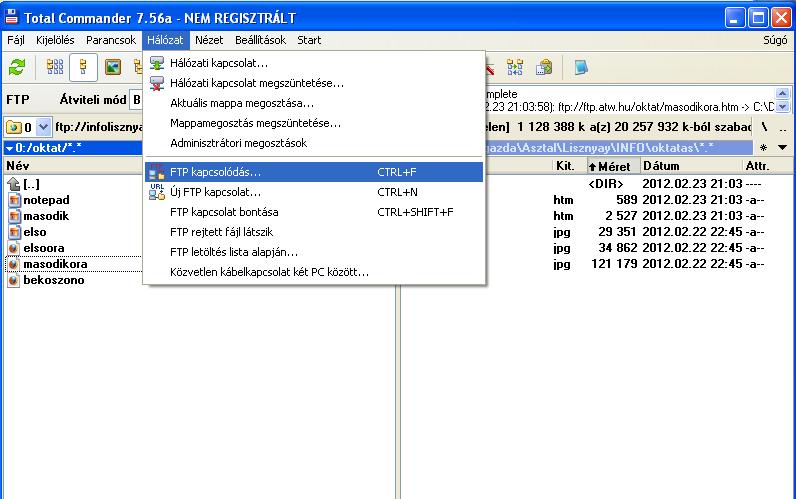Choose FTP kapcsolódás... entry
This screenshot has height=499, width=796.
coord(314,172)
